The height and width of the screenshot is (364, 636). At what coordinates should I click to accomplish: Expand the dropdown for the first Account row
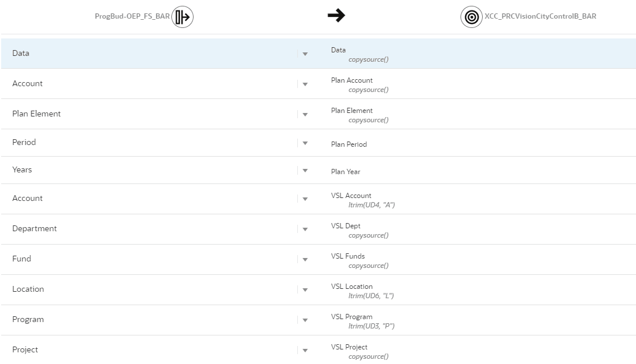pyautogui.click(x=305, y=84)
